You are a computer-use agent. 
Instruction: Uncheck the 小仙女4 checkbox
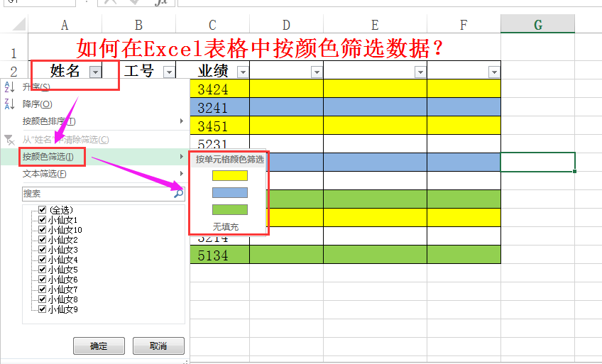pos(43,260)
